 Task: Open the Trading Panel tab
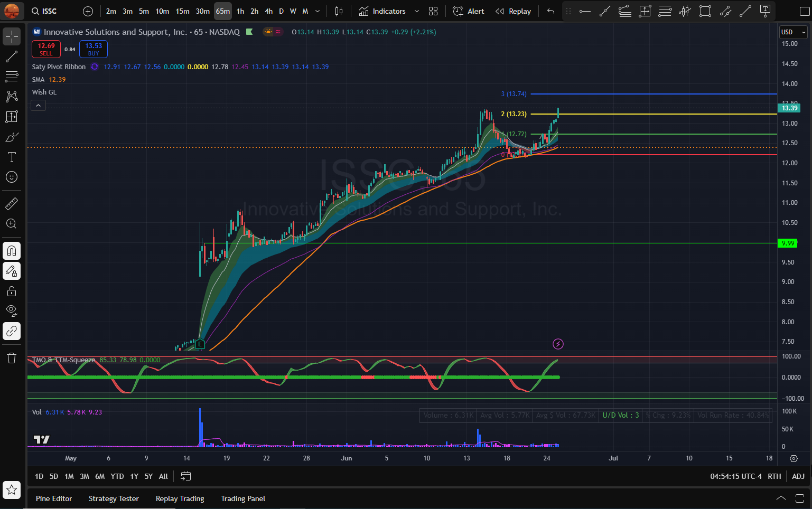(243, 498)
